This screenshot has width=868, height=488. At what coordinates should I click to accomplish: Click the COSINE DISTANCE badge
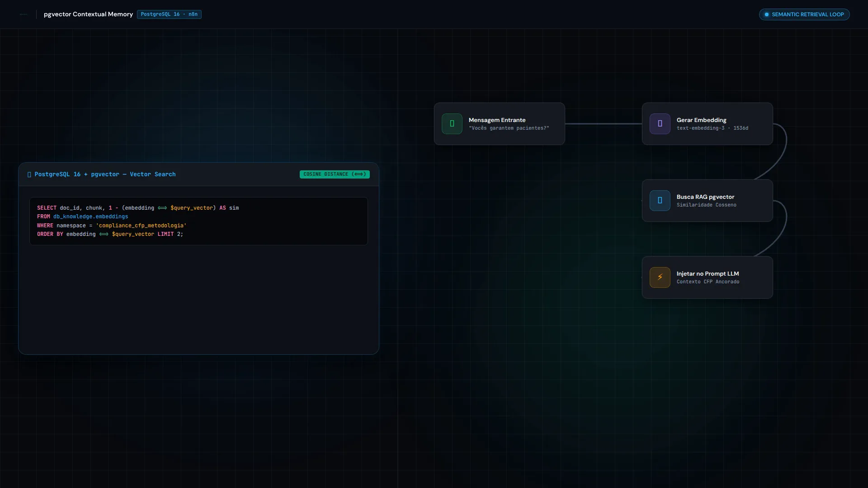[x=335, y=174]
